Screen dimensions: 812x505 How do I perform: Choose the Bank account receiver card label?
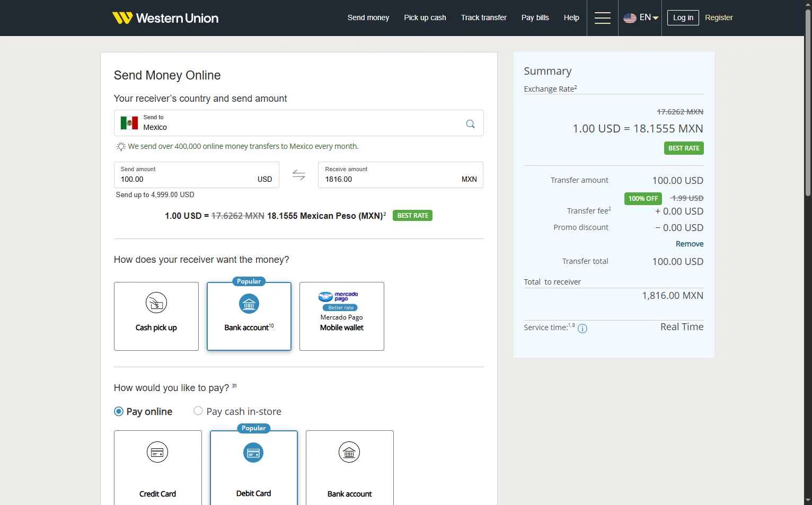click(249, 327)
